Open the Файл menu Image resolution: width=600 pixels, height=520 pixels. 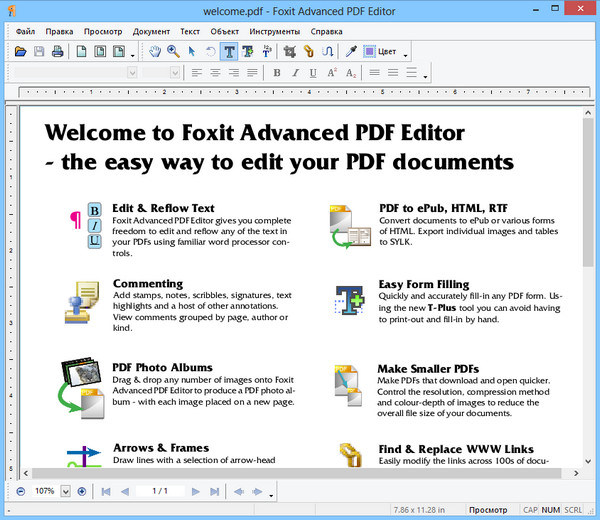[25, 31]
